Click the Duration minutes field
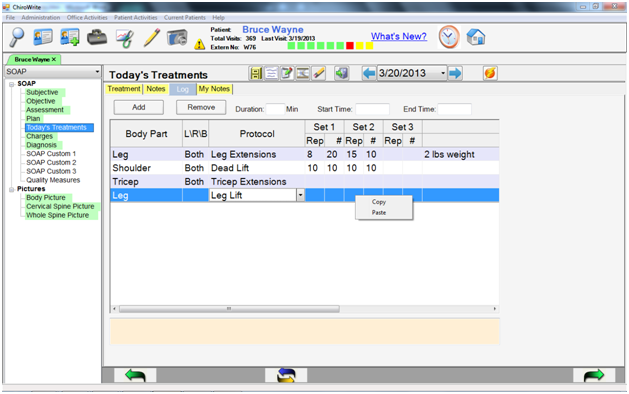The height and width of the screenshot is (394, 629). (x=275, y=109)
